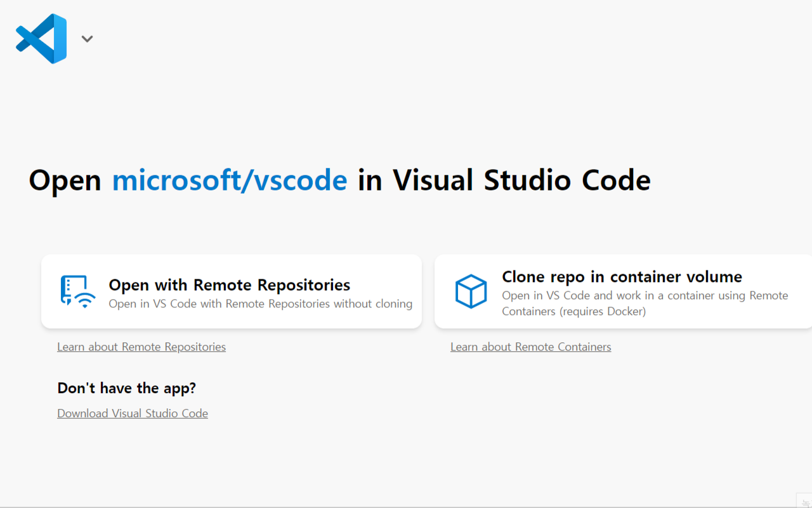Click the small icon in bottom-right corner
Viewport: 812px width, 508px height.
[x=804, y=502]
